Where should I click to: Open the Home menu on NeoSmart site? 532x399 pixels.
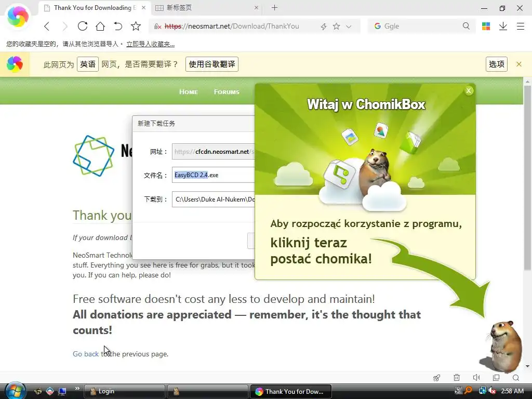(189, 92)
